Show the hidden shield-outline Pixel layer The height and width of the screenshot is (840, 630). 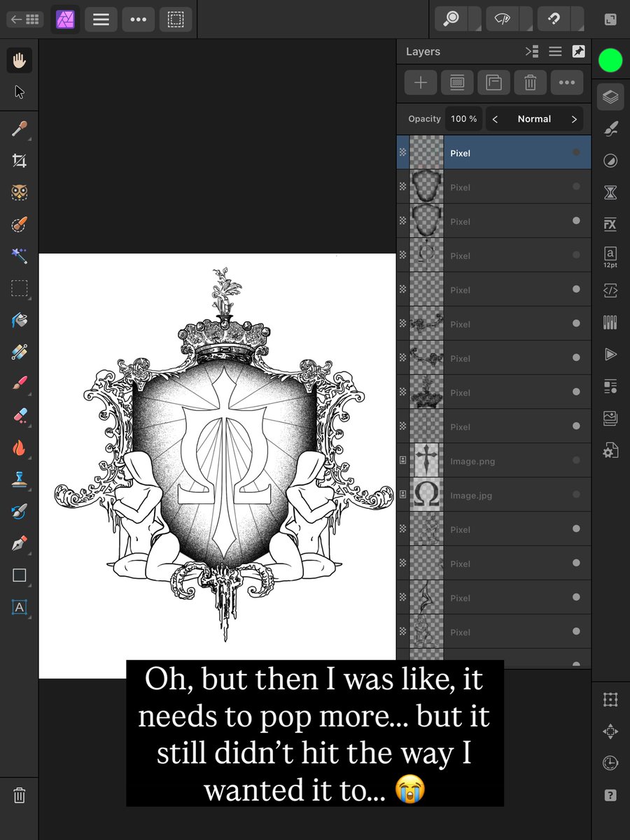[x=576, y=186]
